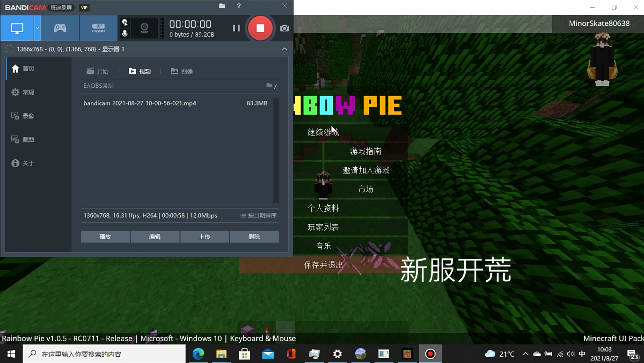Click the 上传 upload button
644x363 pixels.
pyautogui.click(x=205, y=237)
